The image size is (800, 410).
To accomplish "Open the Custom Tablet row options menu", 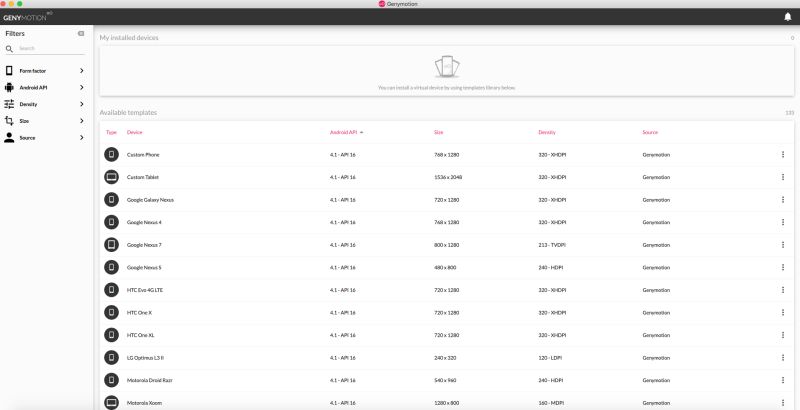I will [783, 177].
